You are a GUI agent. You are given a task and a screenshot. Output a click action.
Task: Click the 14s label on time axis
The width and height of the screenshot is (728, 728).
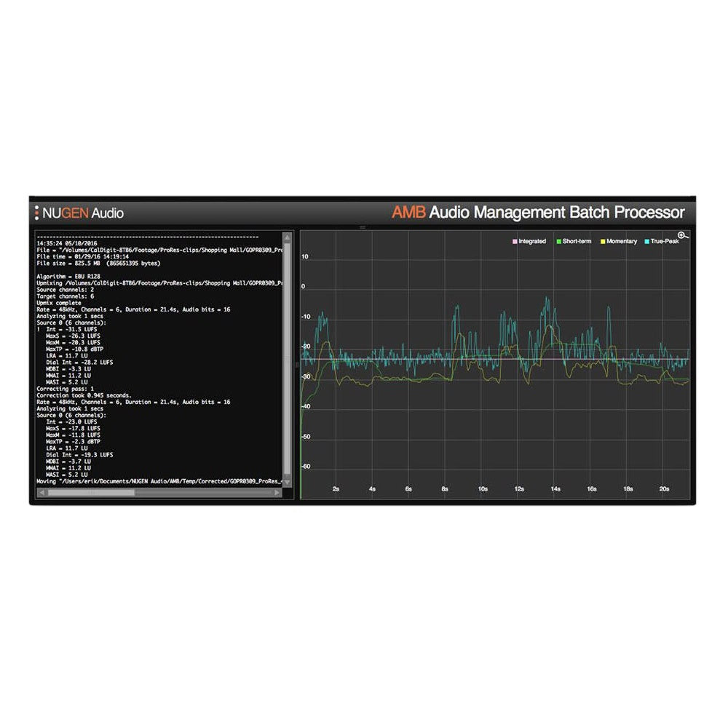(555, 489)
